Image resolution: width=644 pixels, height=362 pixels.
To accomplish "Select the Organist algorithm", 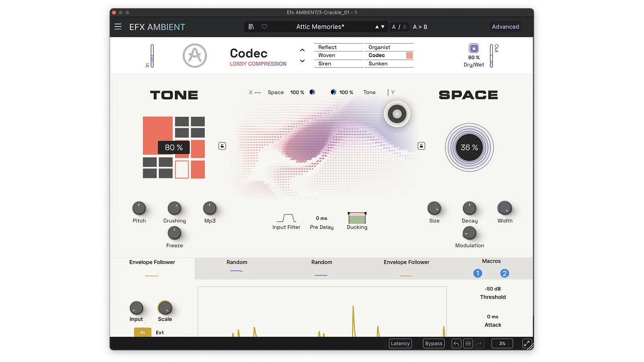I will click(x=379, y=47).
